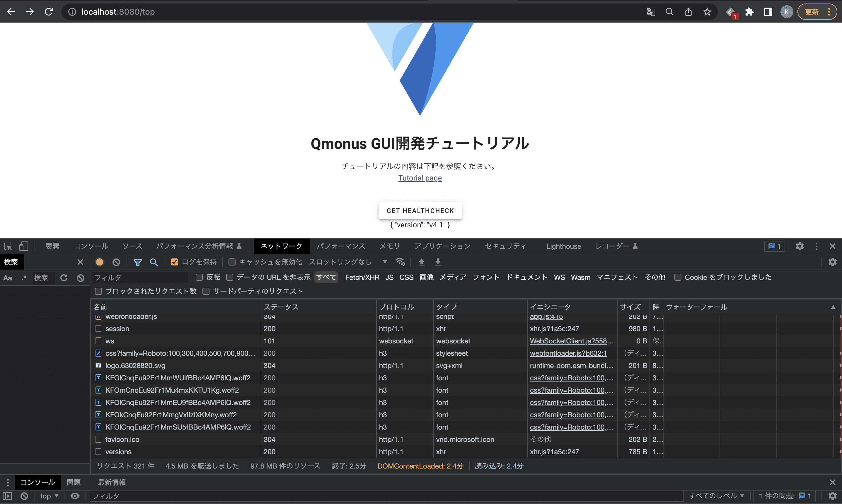This screenshot has height=504, width=842.
Task: Refresh the search results in search pane
Action: pyautogui.click(x=64, y=278)
